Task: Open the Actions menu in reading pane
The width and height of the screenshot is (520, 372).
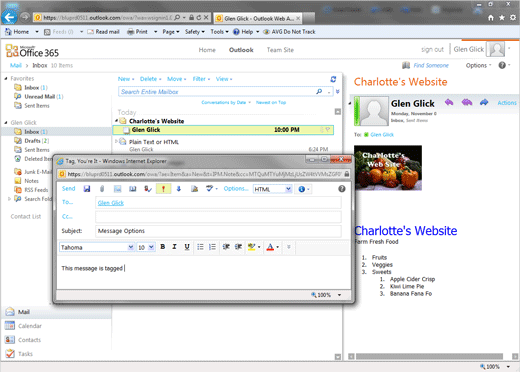Action: click(x=507, y=103)
